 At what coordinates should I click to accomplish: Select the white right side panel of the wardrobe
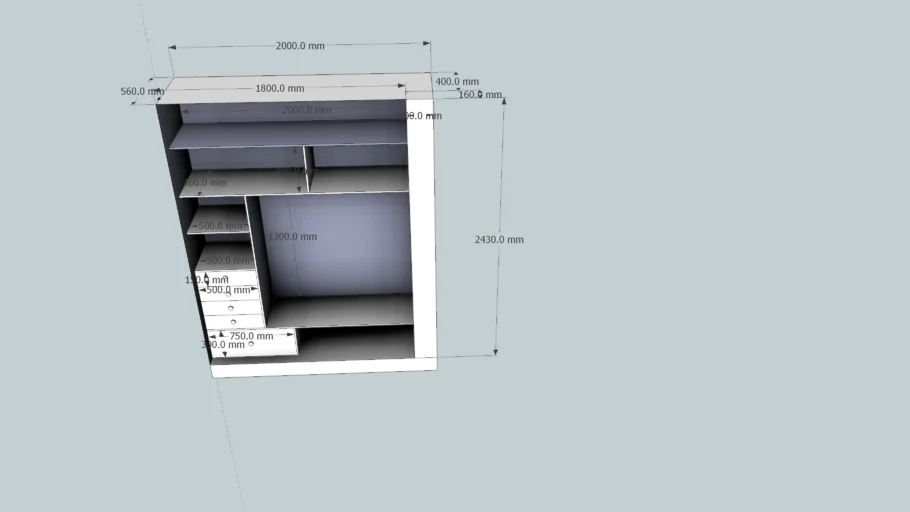[x=422, y=232]
